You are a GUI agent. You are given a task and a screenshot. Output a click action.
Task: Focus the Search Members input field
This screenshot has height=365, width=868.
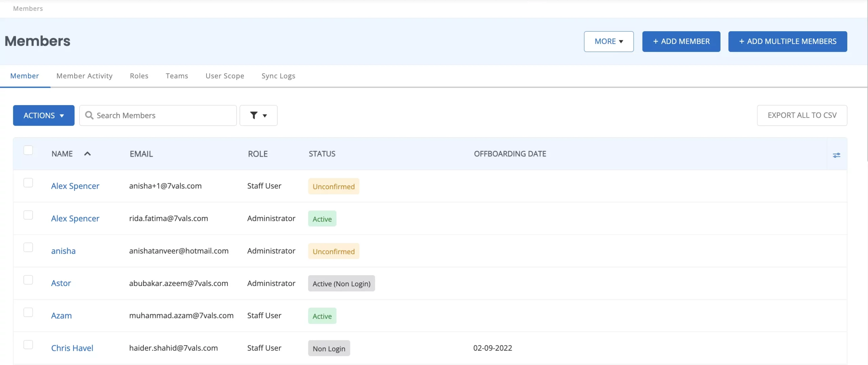163,115
